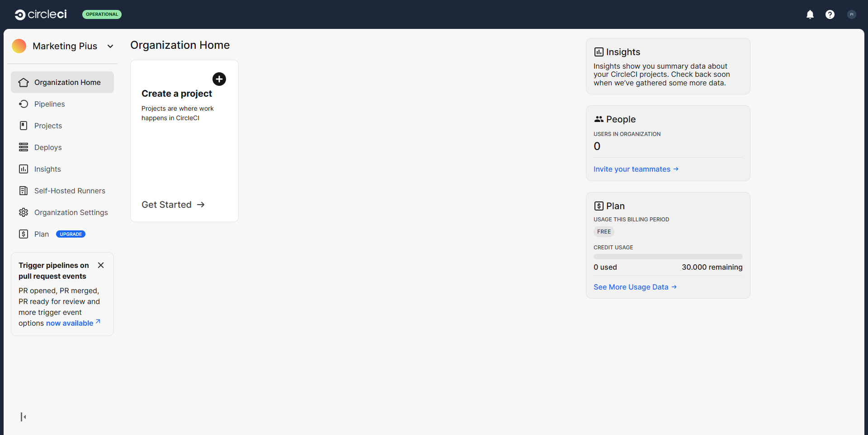
Task: Click the credit usage progress bar
Action: pyautogui.click(x=668, y=257)
